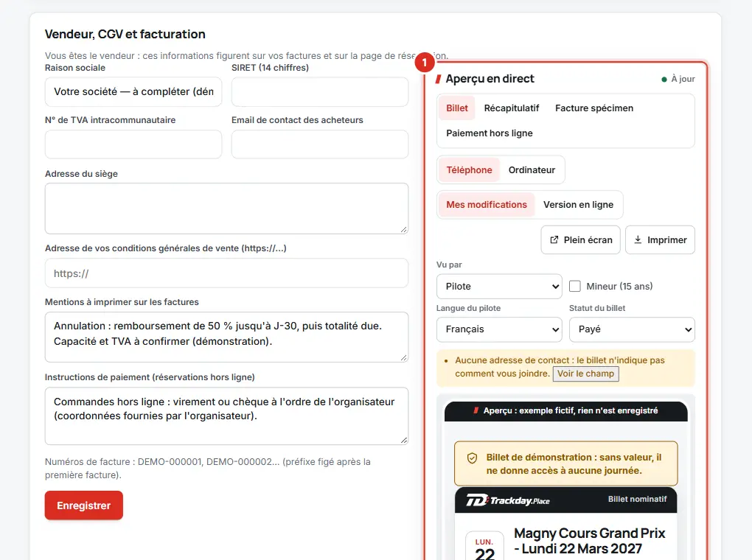Viewport: 752px width, 560px height.
Task: Click 'Vendeur, CGV et facturation' heading
Action: click(x=125, y=34)
